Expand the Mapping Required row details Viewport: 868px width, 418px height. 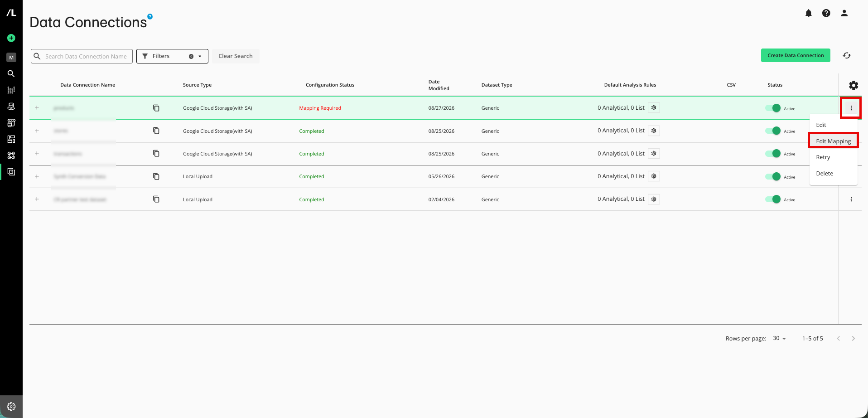[37, 108]
